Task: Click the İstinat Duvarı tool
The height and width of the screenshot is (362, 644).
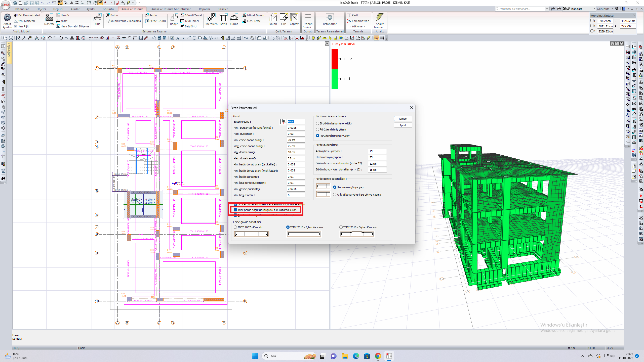Action: pos(253,15)
